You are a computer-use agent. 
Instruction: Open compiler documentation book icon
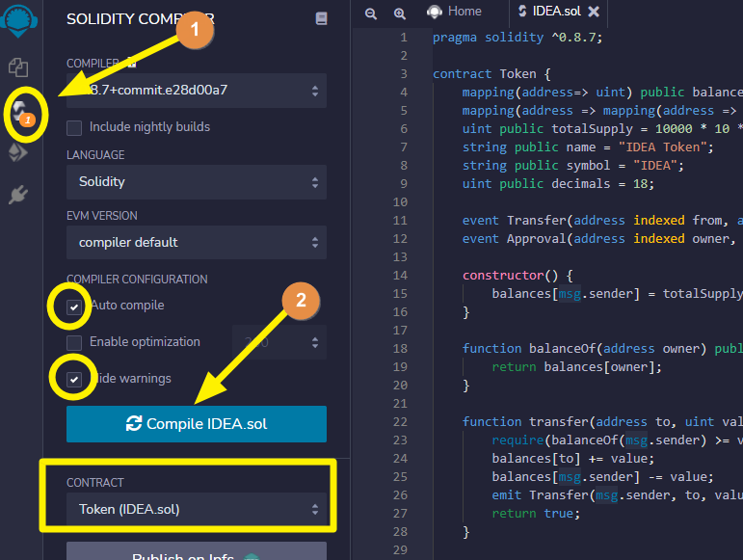tap(321, 18)
